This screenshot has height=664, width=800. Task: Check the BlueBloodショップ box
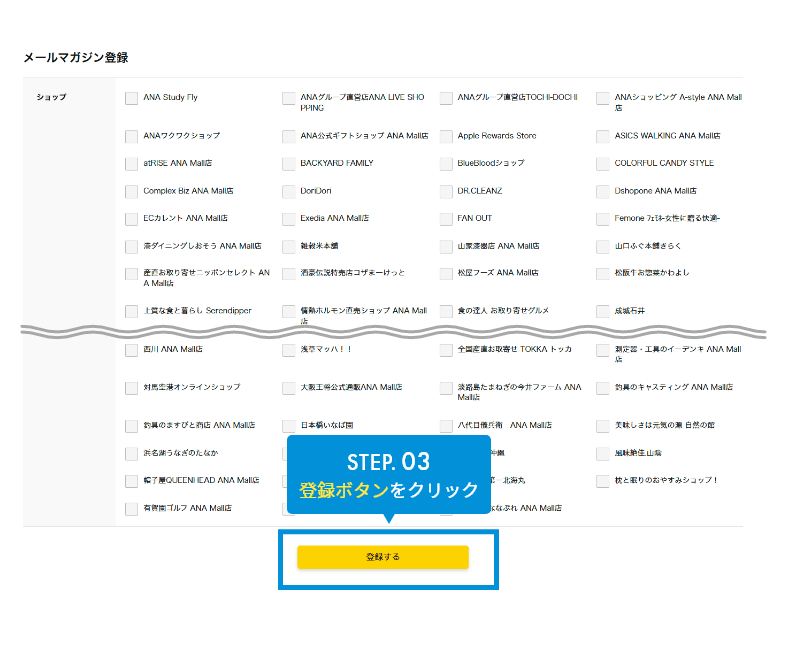446,164
